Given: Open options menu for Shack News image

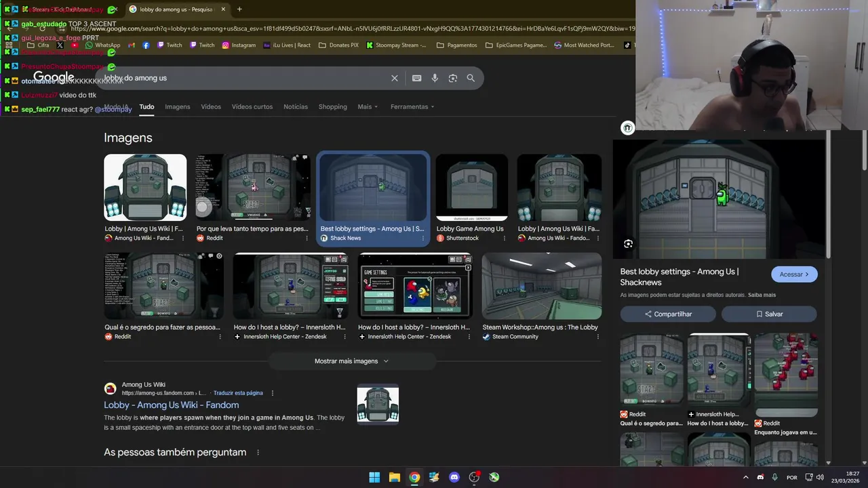Looking at the screenshot, I should click(x=424, y=238).
